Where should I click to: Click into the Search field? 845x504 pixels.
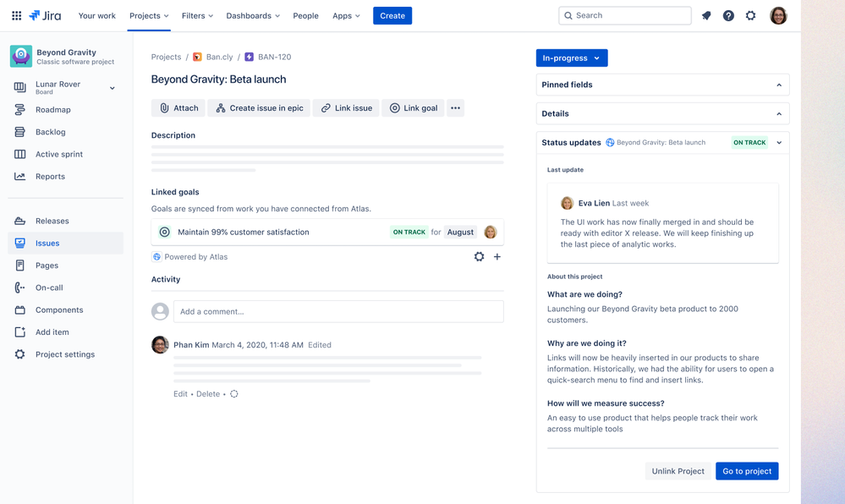[625, 15]
